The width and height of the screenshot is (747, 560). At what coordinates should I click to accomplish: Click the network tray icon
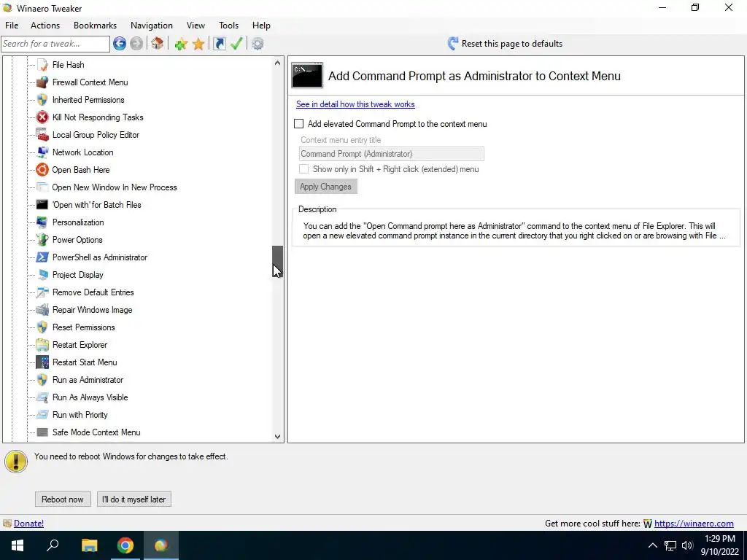pyautogui.click(x=670, y=545)
